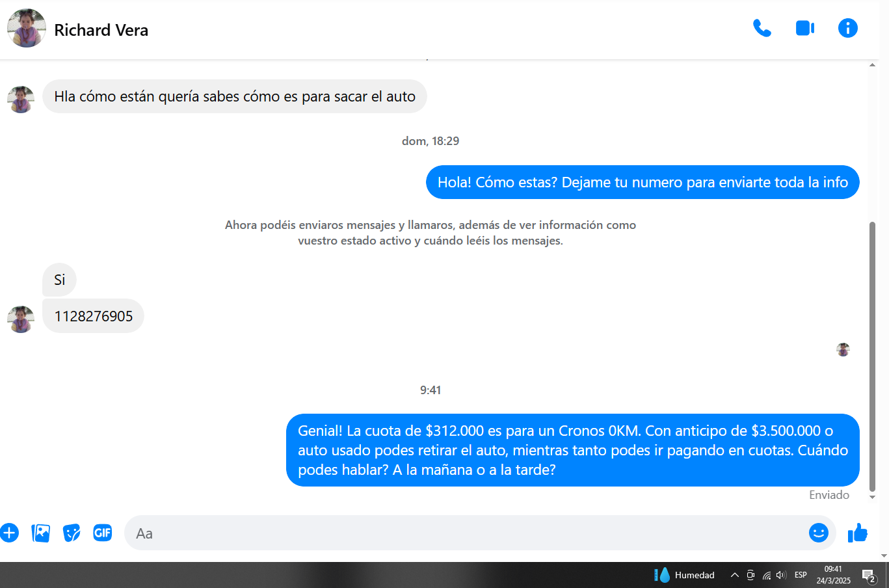Screen dimensions: 889x588
Task: Click the Meet Now tray icon
Action: [x=750, y=575]
